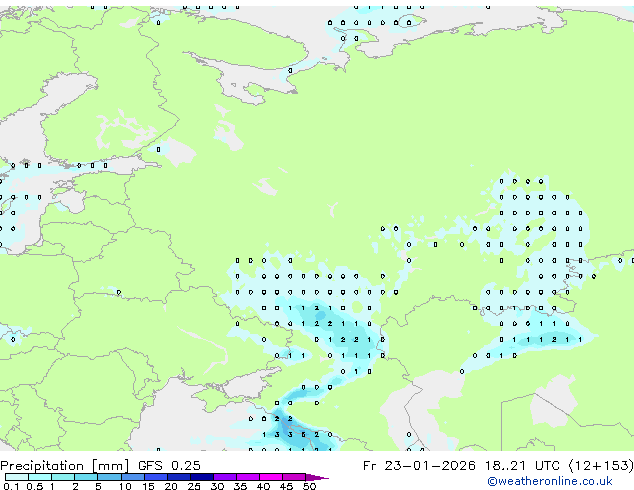634x490 pixels.
Task: Click the '(12+153)' forecast offset text
Action: (601, 466)
